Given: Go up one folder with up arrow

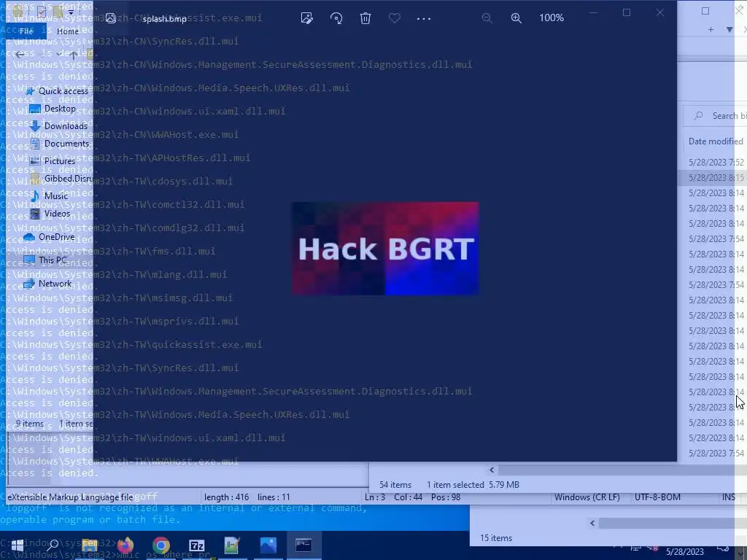Looking at the screenshot, I should [x=73, y=54].
